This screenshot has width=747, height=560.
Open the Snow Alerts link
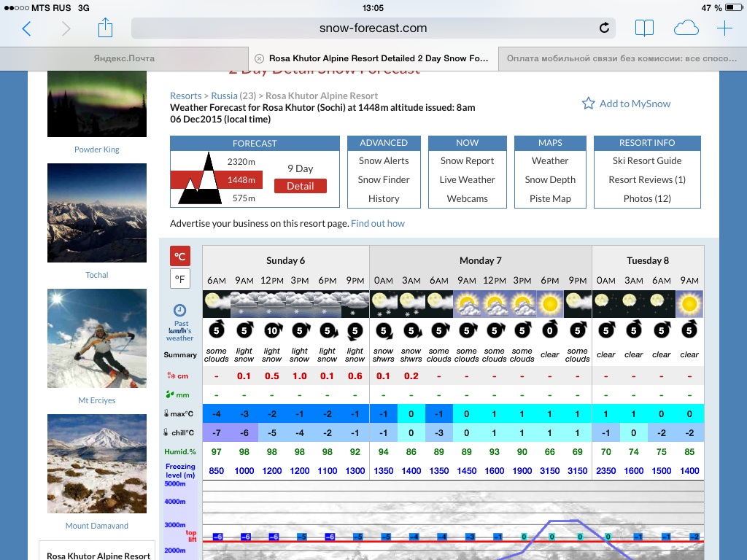point(384,161)
